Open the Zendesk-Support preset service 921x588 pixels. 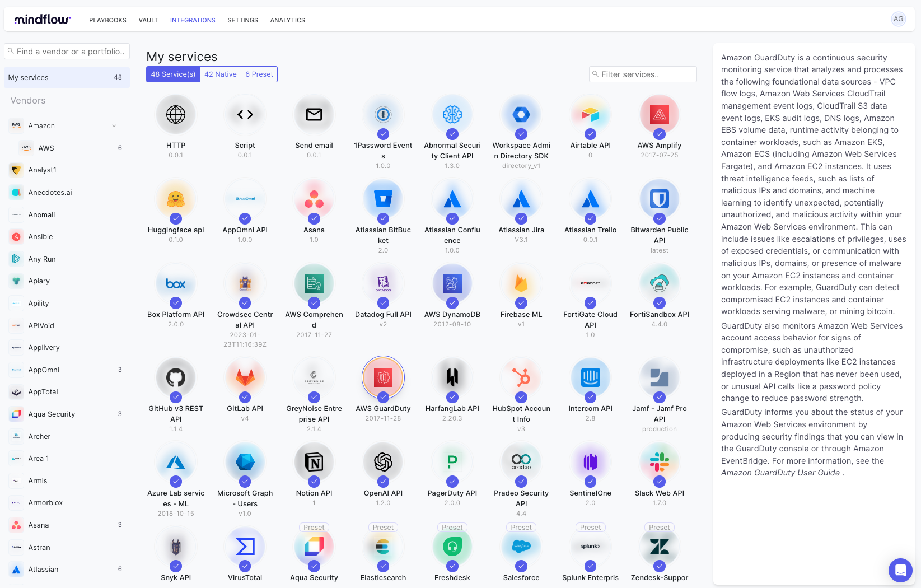click(660, 547)
